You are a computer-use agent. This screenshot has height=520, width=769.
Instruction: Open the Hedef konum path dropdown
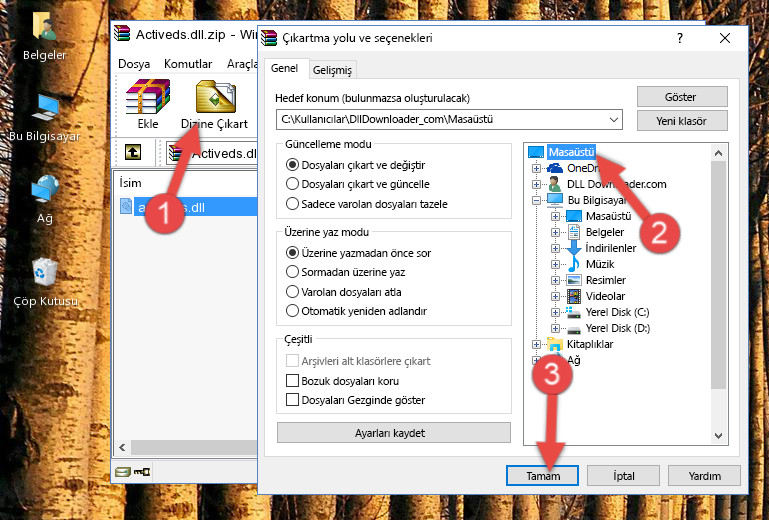point(614,119)
